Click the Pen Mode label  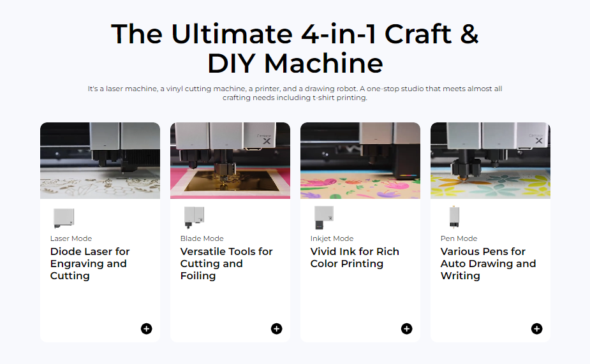pos(459,238)
